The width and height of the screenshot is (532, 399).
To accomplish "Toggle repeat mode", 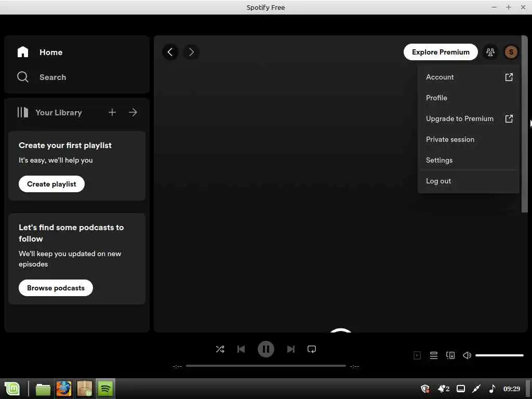I will [312, 349].
